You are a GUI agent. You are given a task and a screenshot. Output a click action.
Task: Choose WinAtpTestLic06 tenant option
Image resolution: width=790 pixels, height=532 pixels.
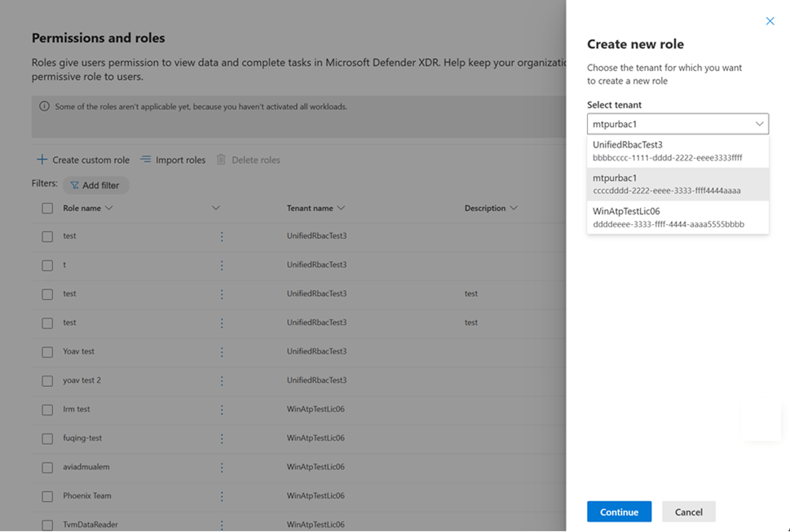point(677,218)
